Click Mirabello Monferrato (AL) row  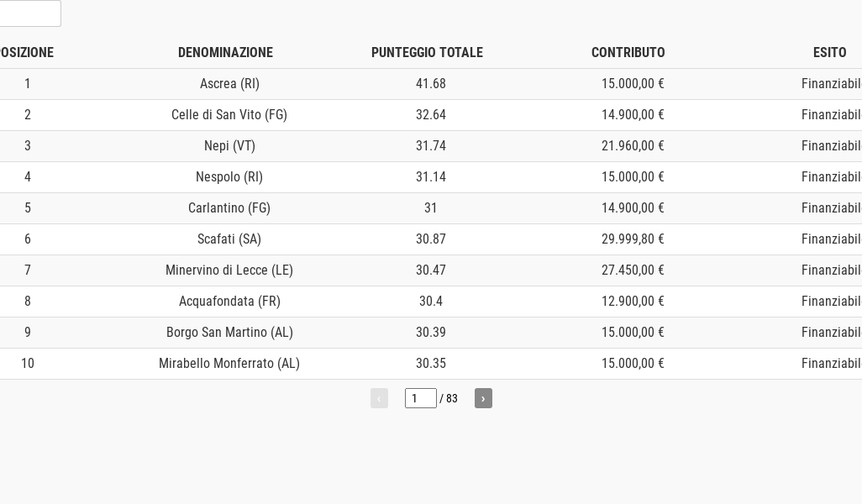tap(229, 364)
